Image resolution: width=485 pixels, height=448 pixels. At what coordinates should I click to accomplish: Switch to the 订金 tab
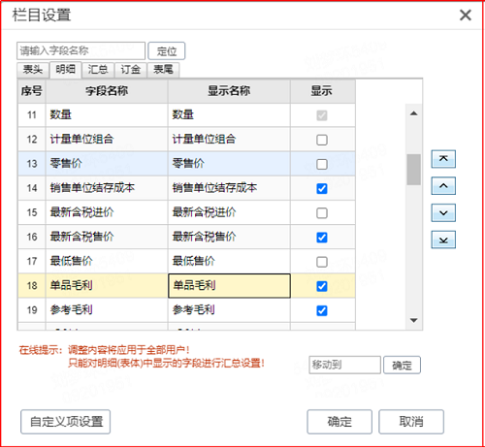[131, 70]
